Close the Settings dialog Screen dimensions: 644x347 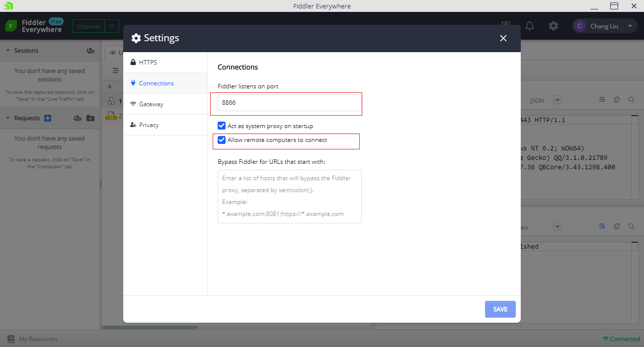pyautogui.click(x=503, y=38)
